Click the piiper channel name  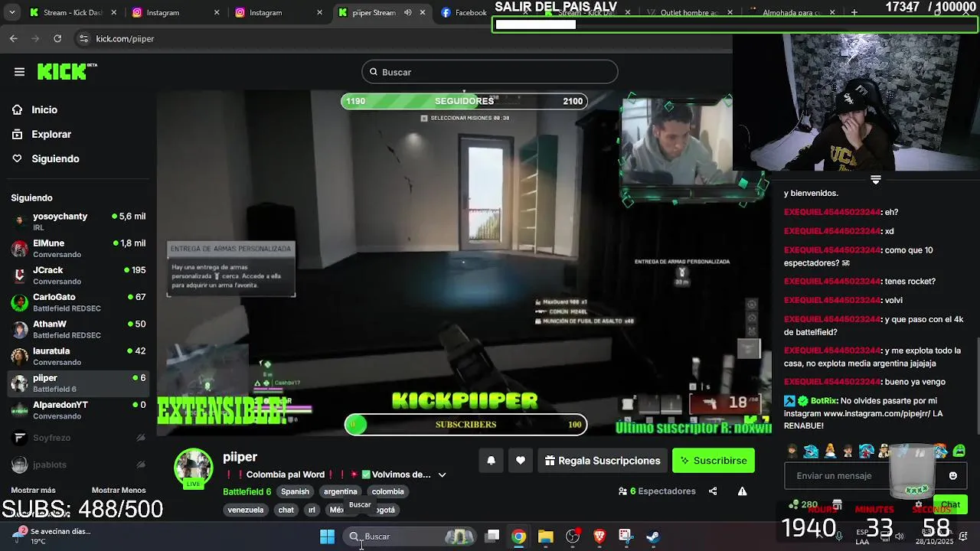(x=240, y=457)
